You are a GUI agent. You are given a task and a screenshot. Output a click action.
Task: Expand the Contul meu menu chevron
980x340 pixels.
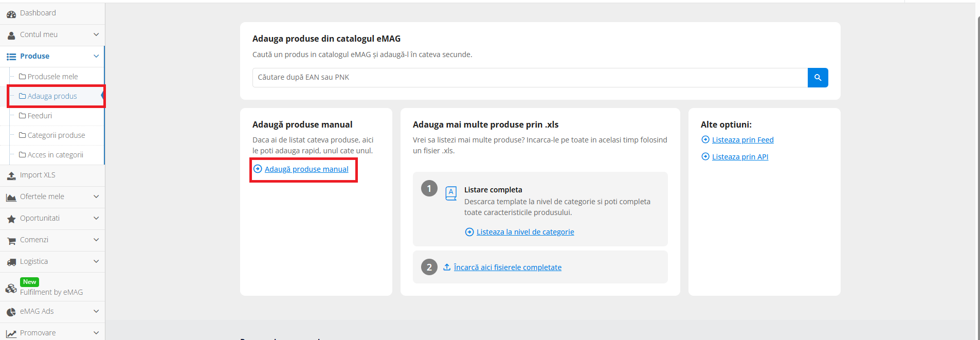(x=96, y=34)
